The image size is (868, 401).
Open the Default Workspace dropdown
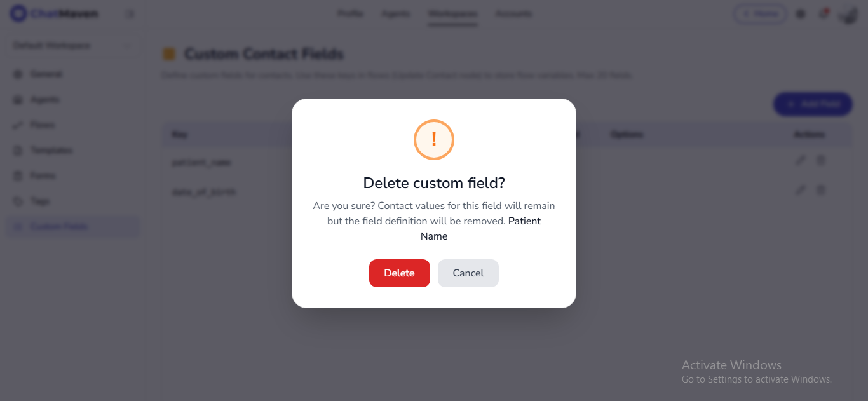click(x=72, y=45)
